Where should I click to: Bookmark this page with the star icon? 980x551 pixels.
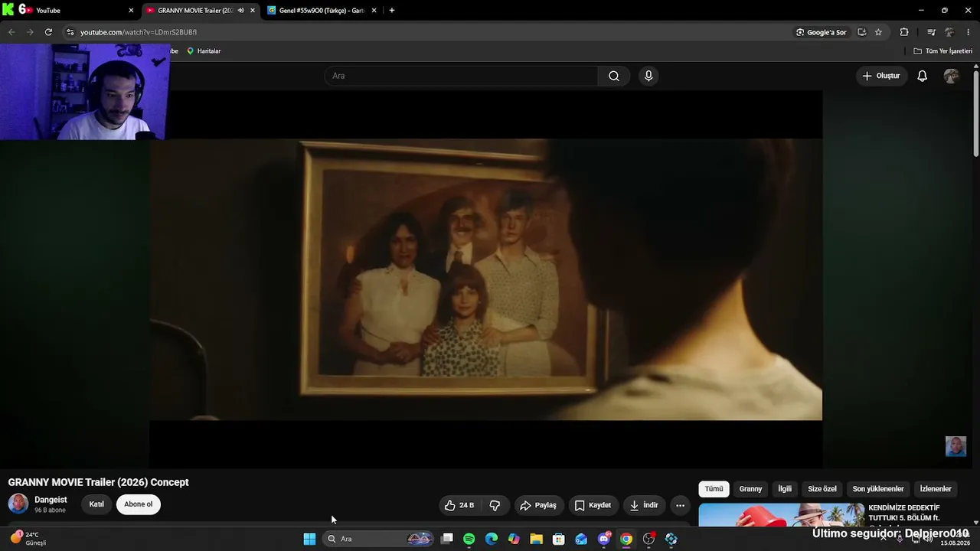click(878, 32)
